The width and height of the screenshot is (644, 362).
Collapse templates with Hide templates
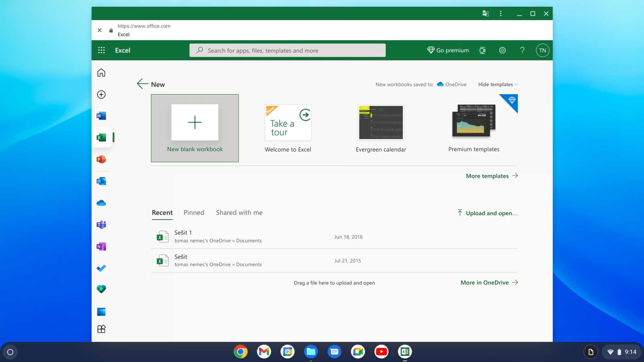pos(498,84)
